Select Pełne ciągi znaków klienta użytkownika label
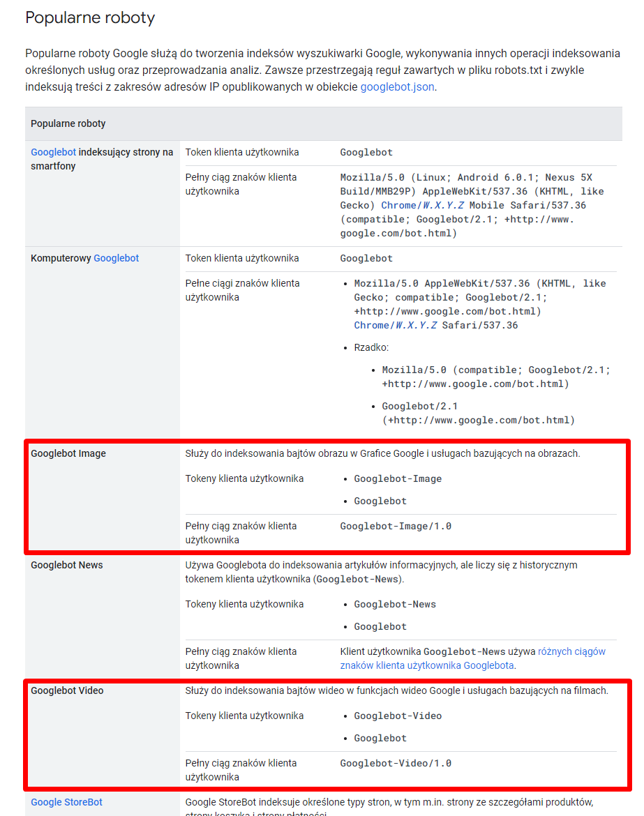 pyautogui.click(x=243, y=290)
